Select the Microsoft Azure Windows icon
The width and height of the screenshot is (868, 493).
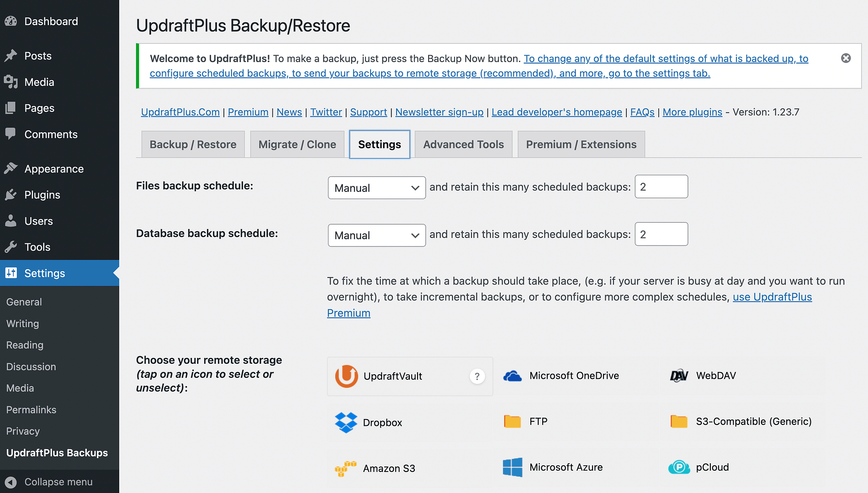(513, 467)
